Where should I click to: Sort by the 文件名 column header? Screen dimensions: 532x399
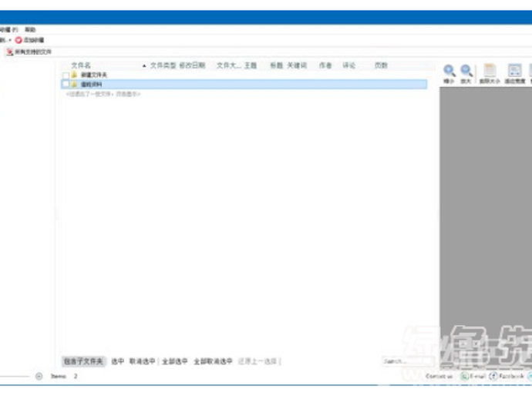81,65
